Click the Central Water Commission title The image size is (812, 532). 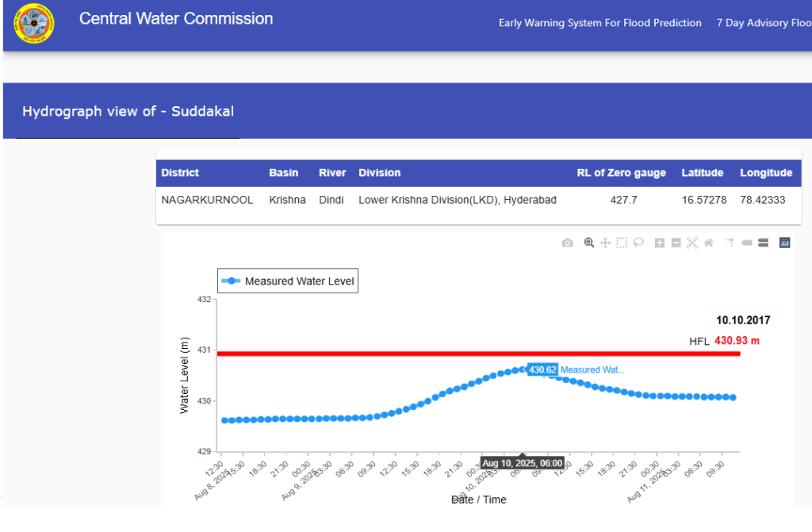coord(176,19)
